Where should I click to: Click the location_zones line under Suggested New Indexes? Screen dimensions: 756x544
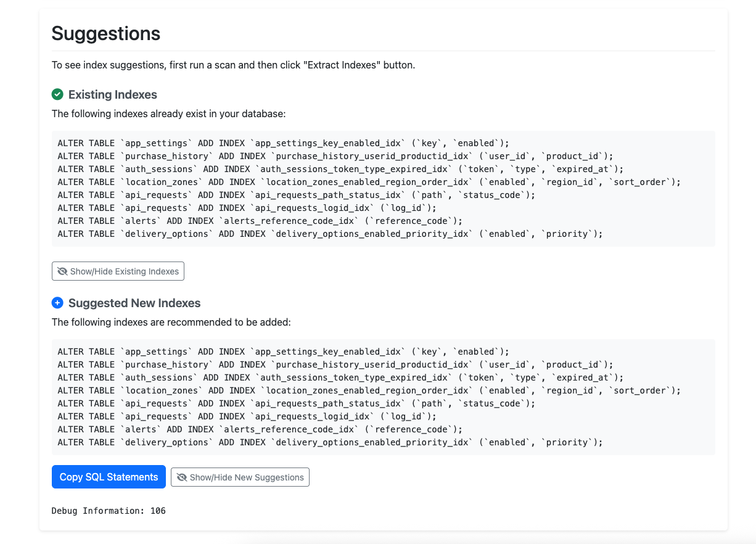[x=369, y=390]
